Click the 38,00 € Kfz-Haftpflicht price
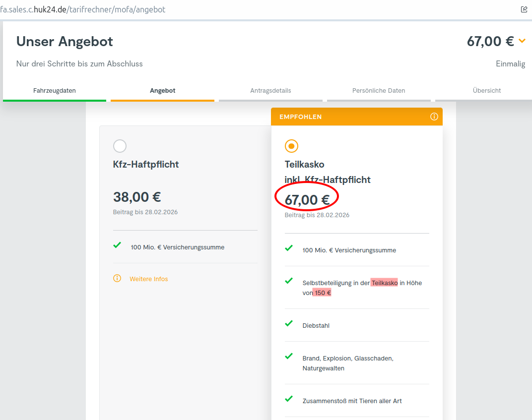The image size is (532, 420). coord(137,197)
